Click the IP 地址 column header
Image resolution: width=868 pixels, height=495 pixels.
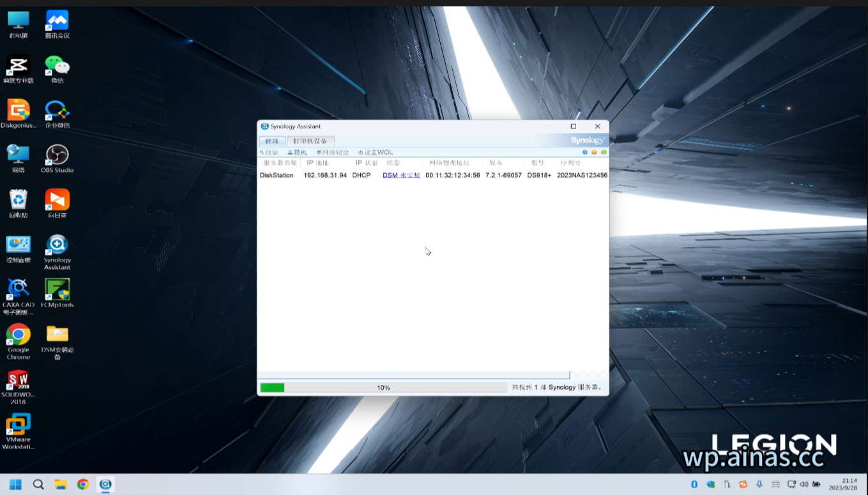318,163
